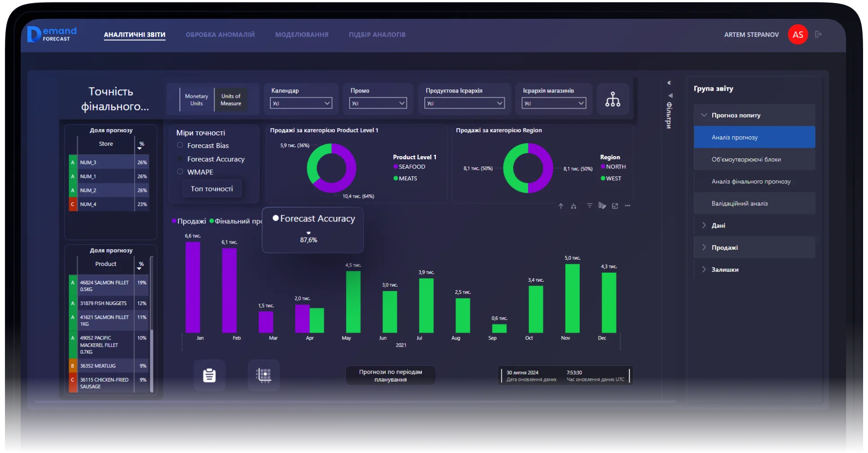
Task: Open the Обробка аномалій tab
Action: [220, 35]
